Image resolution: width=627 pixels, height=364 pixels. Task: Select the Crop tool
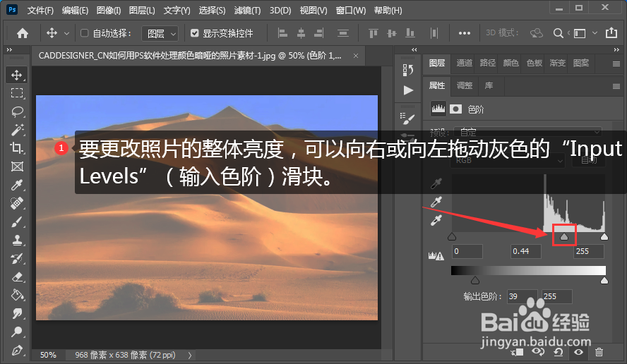(17, 148)
